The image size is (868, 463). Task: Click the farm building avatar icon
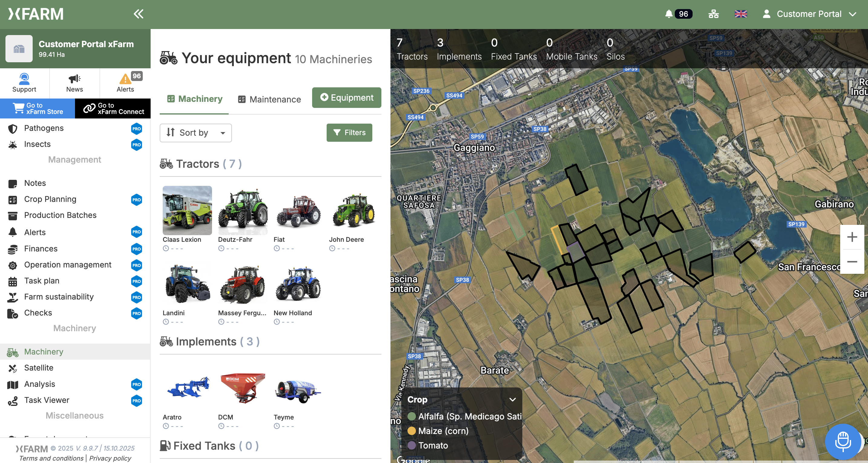[19, 49]
